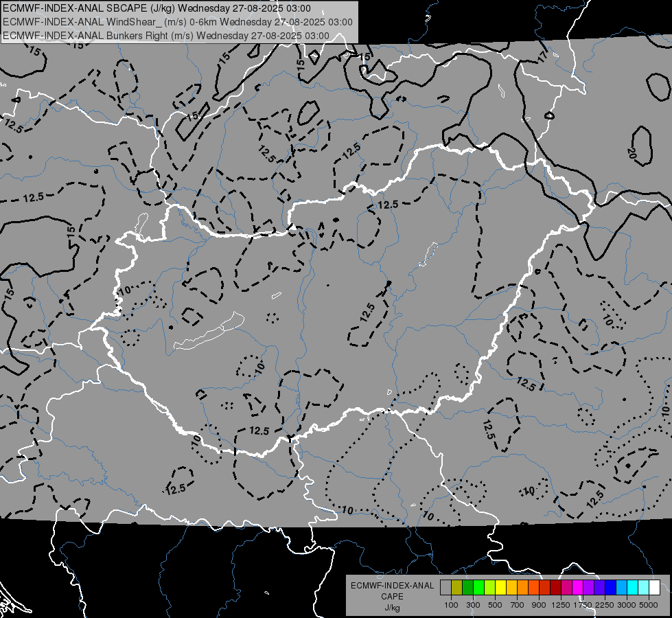The image size is (672, 618).
Task: Click the CAPE label in the legend
Action: [392, 597]
